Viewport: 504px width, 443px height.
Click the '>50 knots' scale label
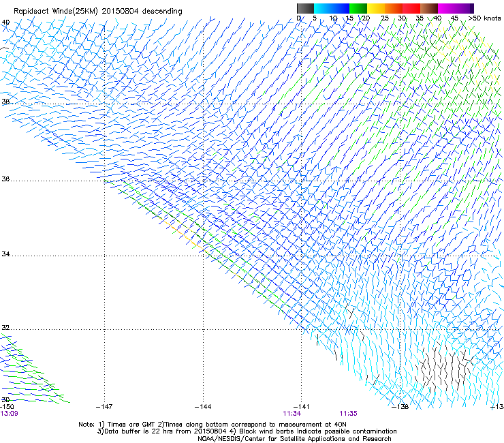(484, 18)
